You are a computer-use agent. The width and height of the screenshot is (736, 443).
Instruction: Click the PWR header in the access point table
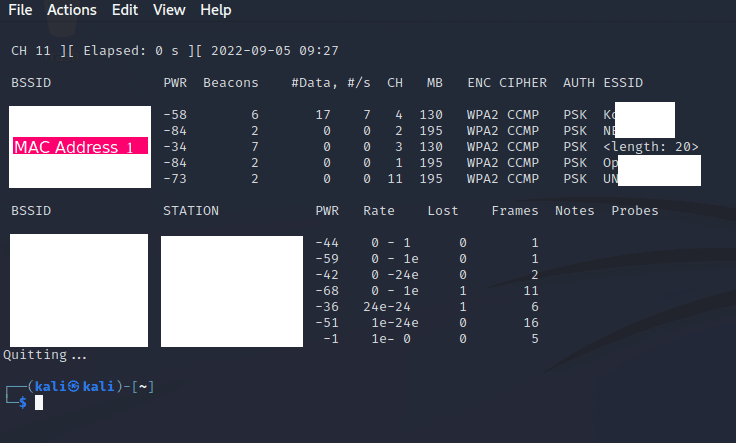pyautogui.click(x=175, y=83)
